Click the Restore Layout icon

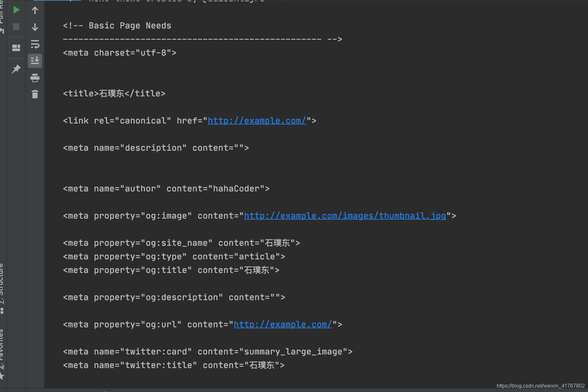[x=16, y=48]
